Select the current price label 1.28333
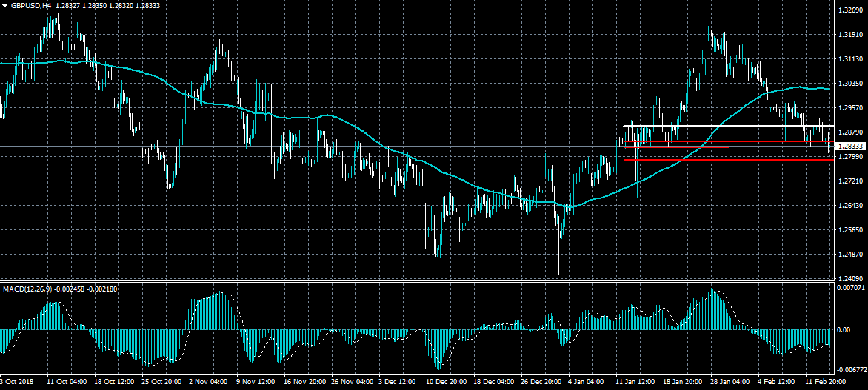 [852, 147]
